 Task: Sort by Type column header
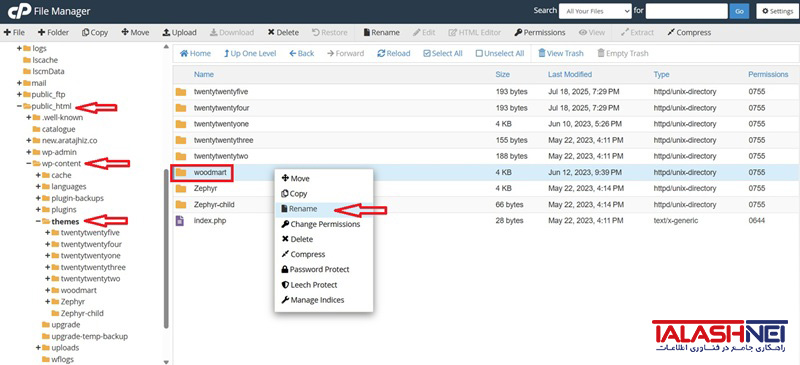[661, 75]
